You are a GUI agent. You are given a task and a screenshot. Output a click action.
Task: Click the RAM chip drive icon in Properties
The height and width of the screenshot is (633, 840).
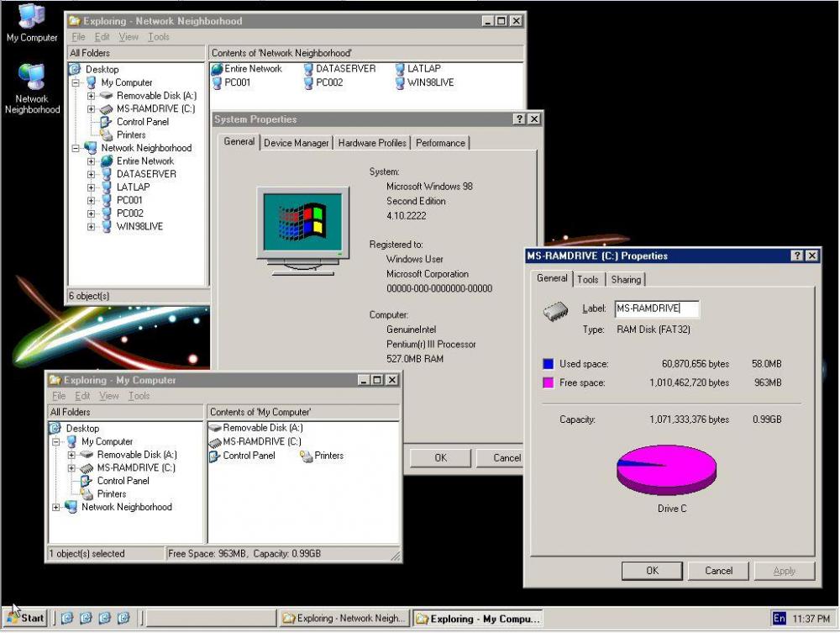click(555, 311)
